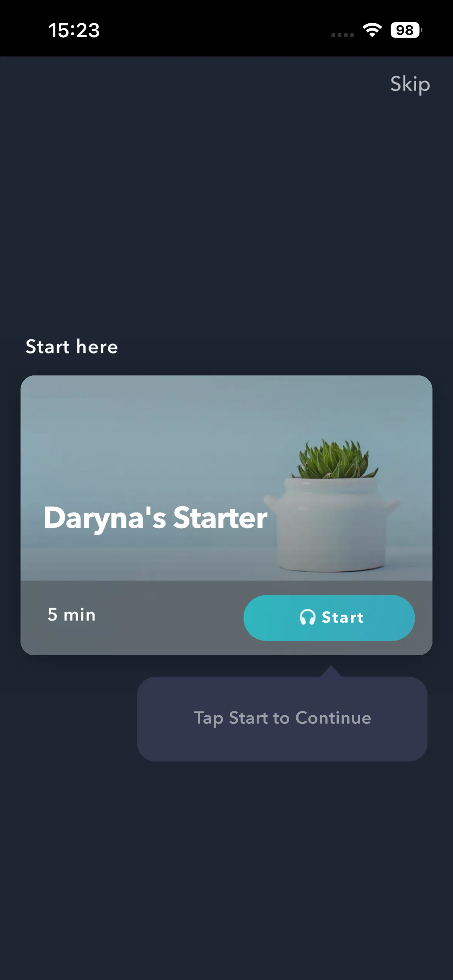Click the tooltip's pointer arrow
Viewport: 453px width, 980px height.
tap(331, 671)
